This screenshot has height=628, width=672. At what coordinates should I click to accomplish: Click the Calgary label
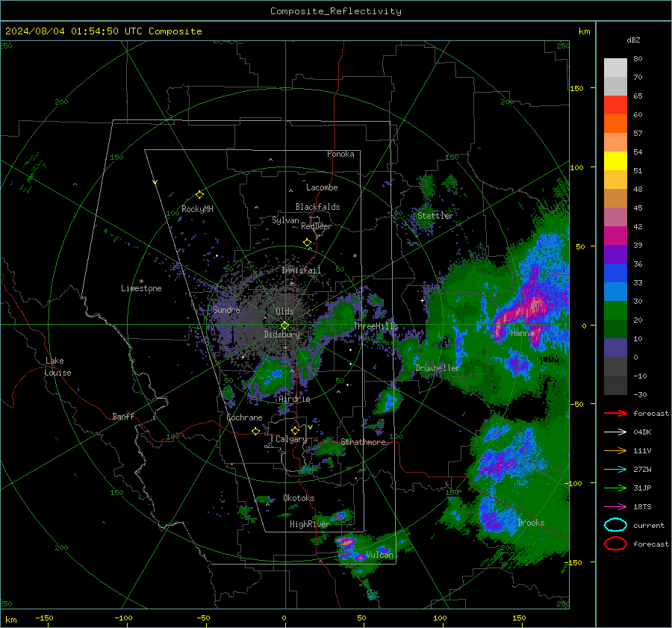pyautogui.click(x=291, y=439)
